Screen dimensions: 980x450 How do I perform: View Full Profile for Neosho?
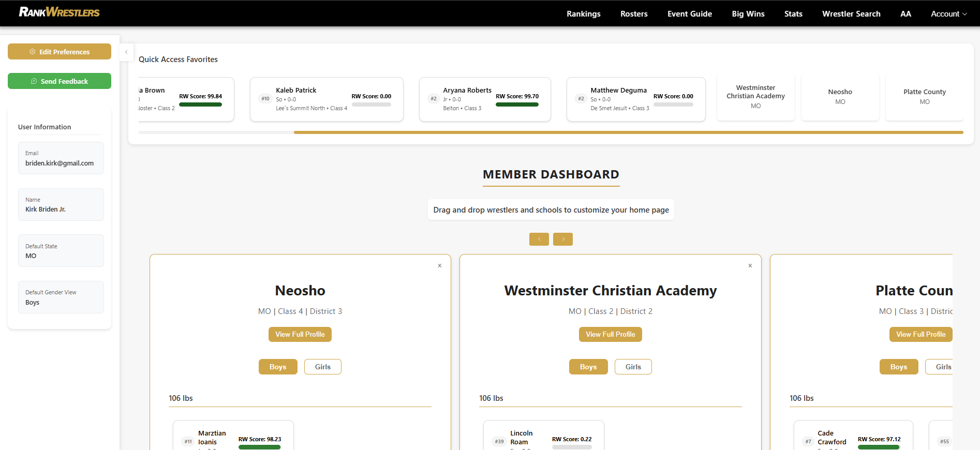[x=300, y=335]
